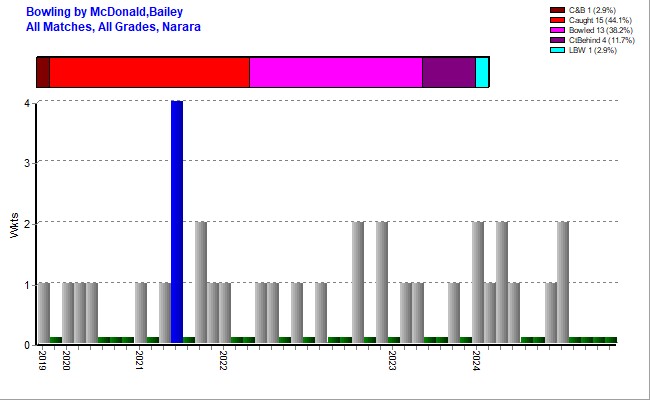Select the tall blue four-wicket bar
Image resolution: width=650 pixels, height=400 pixels.
pyautogui.click(x=177, y=222)
